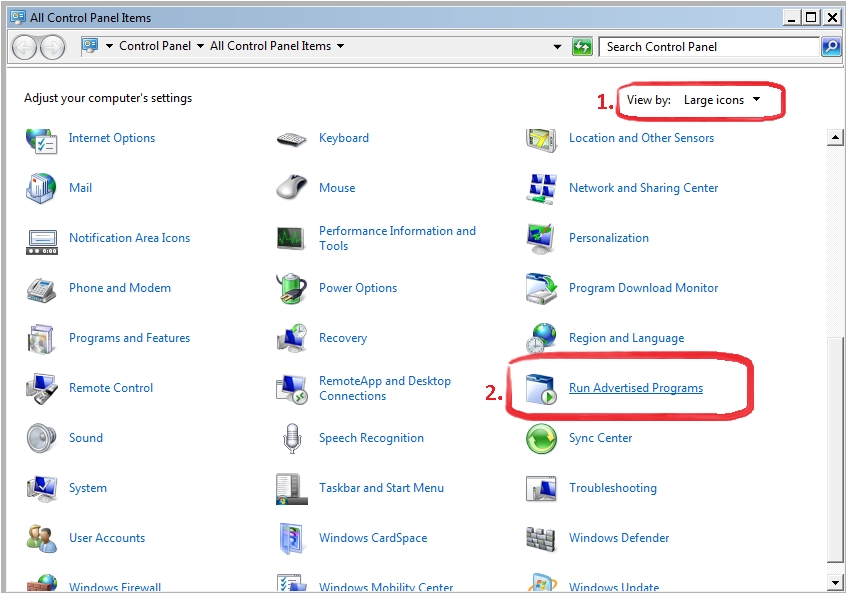The width and height of the screenshot is (846, 593).
Task: Open the Windows Defender wall icon
Action: [x=541, y=539]
